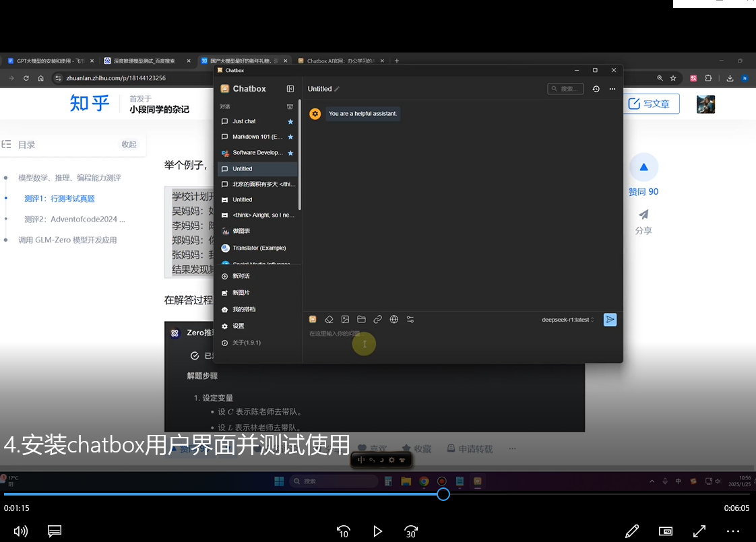Switch to the Chatbox AI官网 browser tab

(x=341, y=61)
